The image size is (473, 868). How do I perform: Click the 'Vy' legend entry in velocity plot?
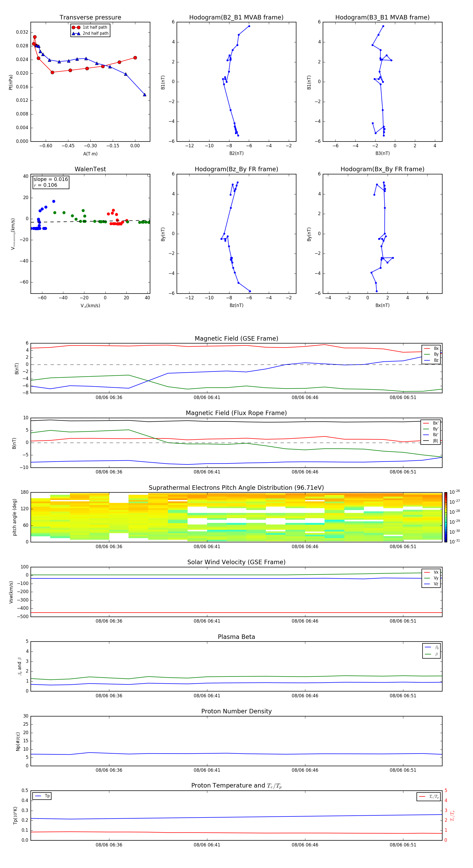click(431, 578)
